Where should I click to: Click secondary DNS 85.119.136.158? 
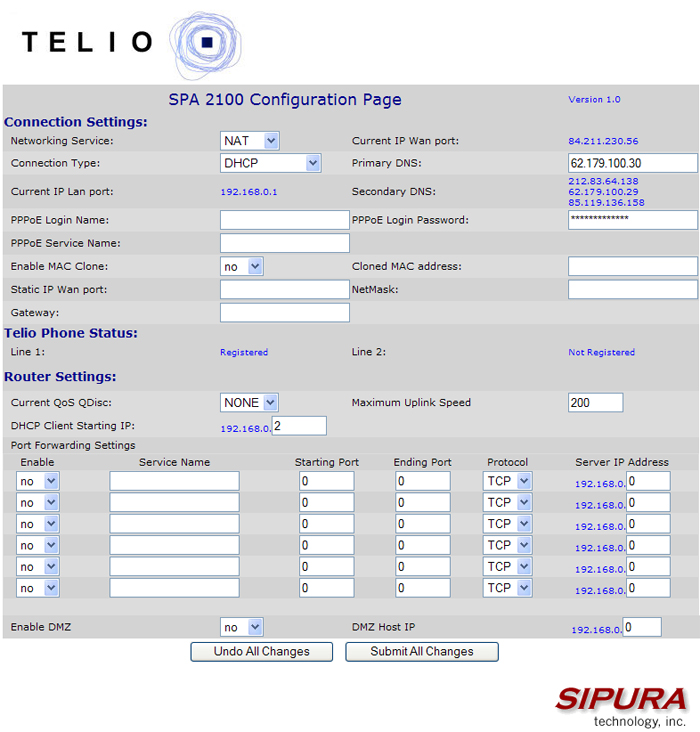(606, 203)
